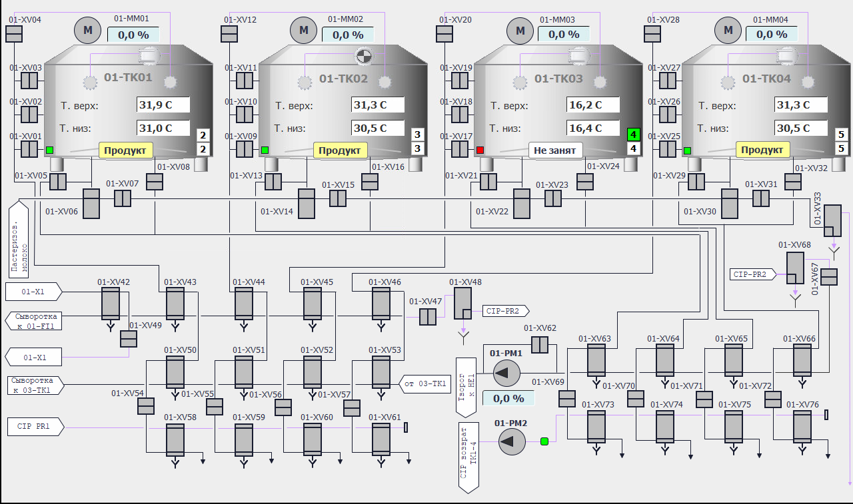
Task: Click valve 01-XV04 above tank 01-TK01
Action: point(15,33)
